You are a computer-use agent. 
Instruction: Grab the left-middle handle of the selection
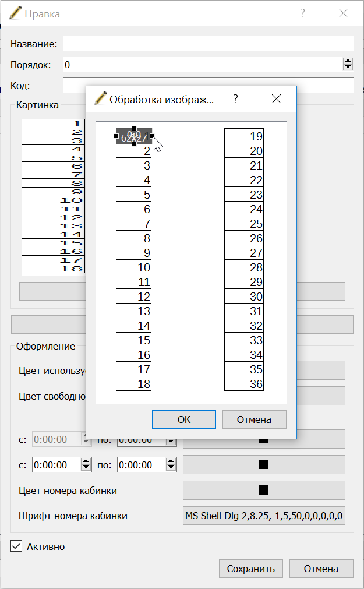tap(116, 136)
